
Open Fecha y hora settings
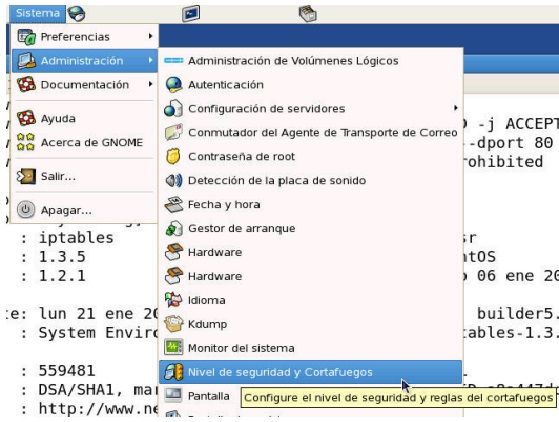click(310, 204)
